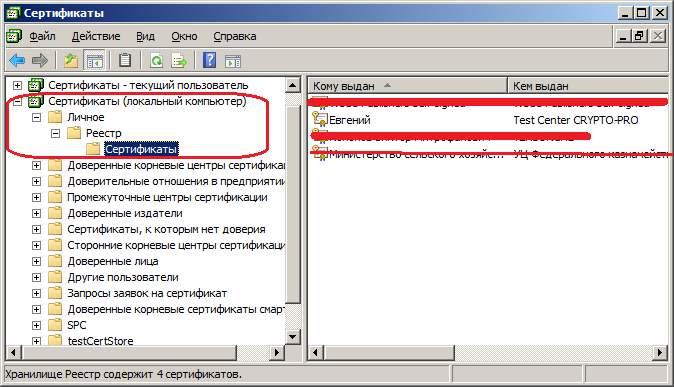Expand Сертификаты - текущий пользователь node

[18, 85]
